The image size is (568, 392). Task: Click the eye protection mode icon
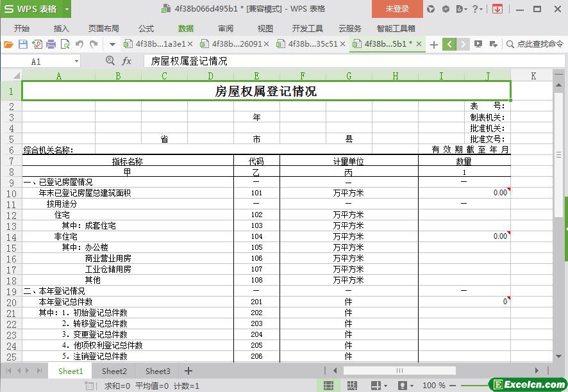[x=403, y=386]
